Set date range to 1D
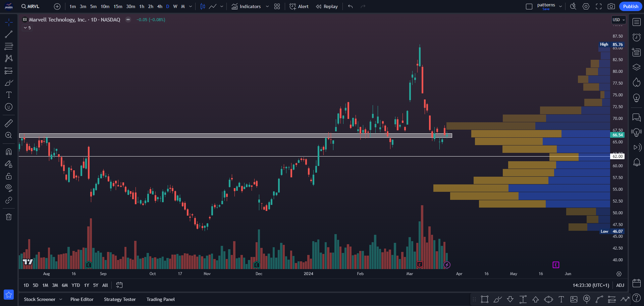This screenshot has width=644, height=306. click(26, 285)
